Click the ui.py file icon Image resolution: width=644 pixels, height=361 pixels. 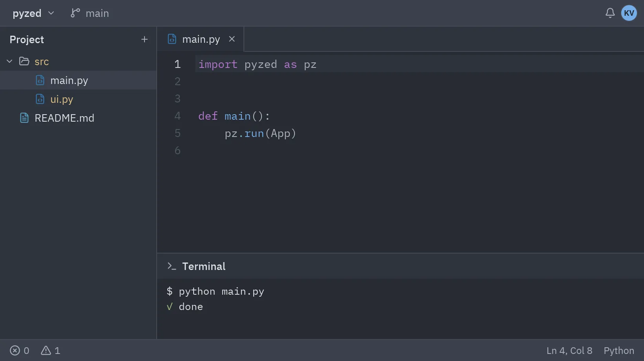(40, 99)
